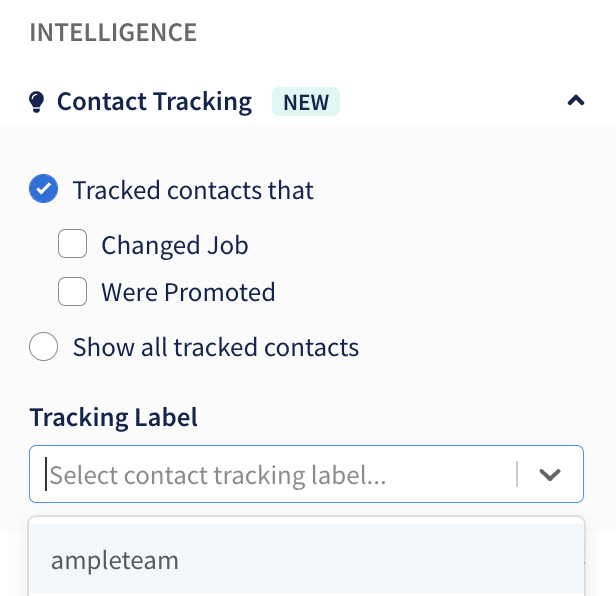This screenshot has width=616, height=596.
Task: Click the 'Show all tracked contacts' text
Action: (x=216, y=347)
